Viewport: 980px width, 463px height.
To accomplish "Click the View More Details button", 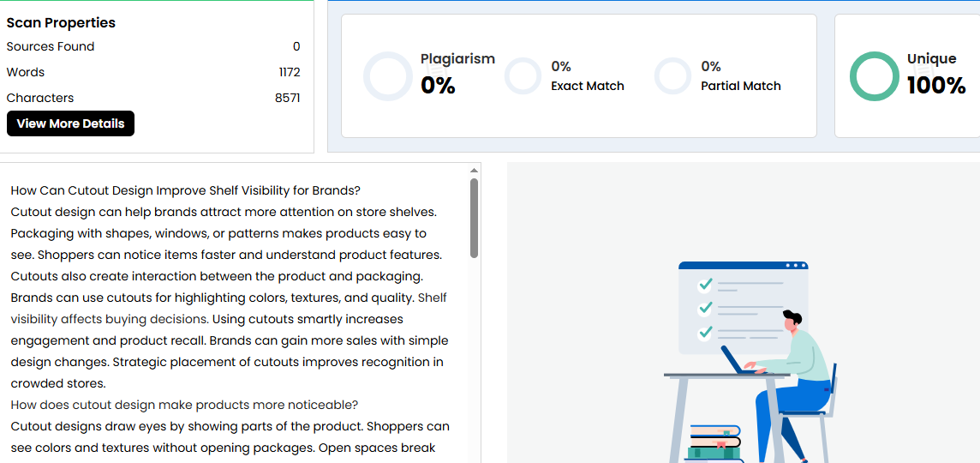I will pos(70,123).
